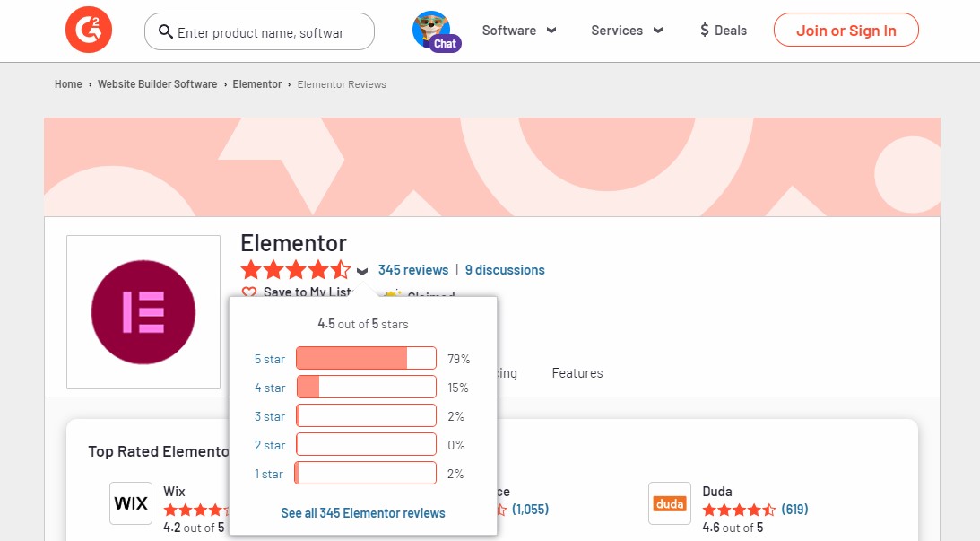The image size is (980, 541).
Task: Click the 3 star percentage bar
Action: 366,416
